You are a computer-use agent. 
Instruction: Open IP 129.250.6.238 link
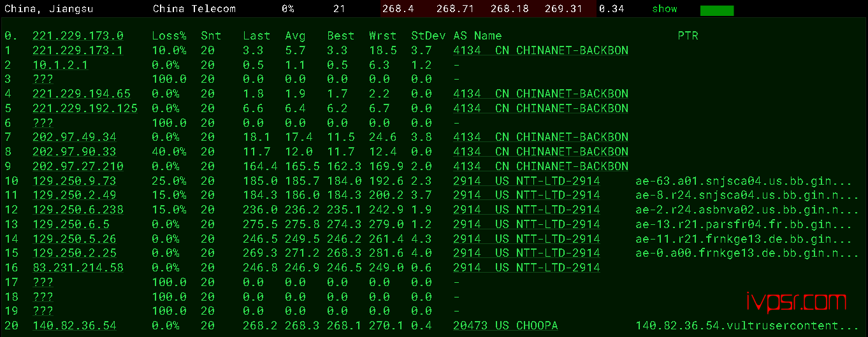(x=78, y=210)
